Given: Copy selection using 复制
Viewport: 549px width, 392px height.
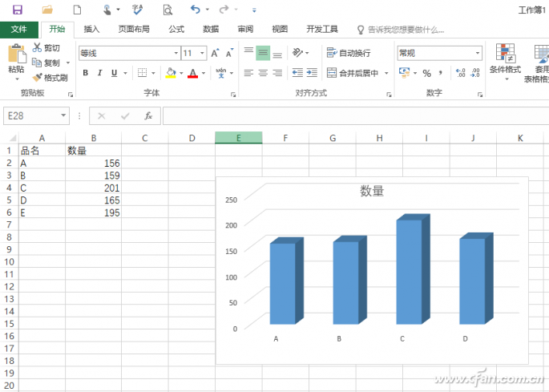Looking at the screenshot, I should [x=46, y=63].
